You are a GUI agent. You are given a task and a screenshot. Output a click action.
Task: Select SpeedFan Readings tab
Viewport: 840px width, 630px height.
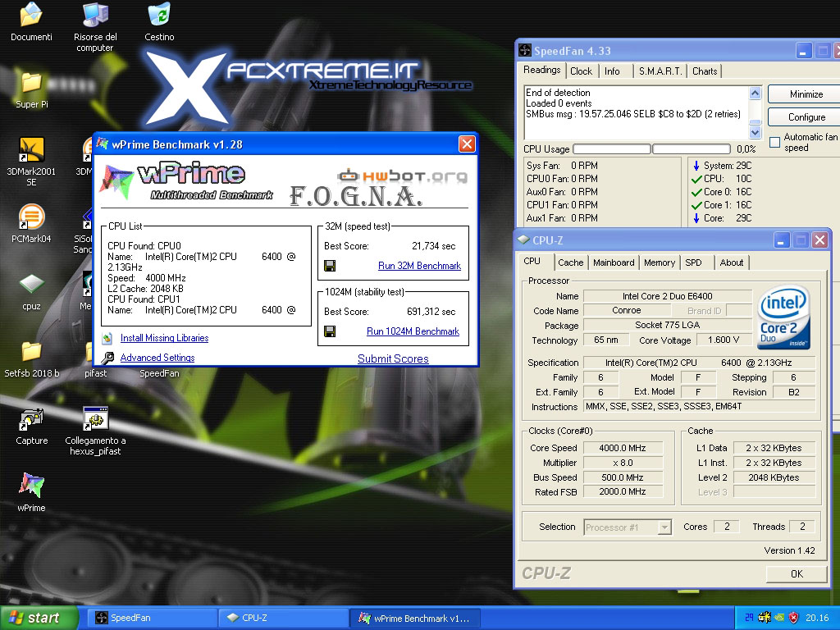pyautogui.click(x=541, y=71)
